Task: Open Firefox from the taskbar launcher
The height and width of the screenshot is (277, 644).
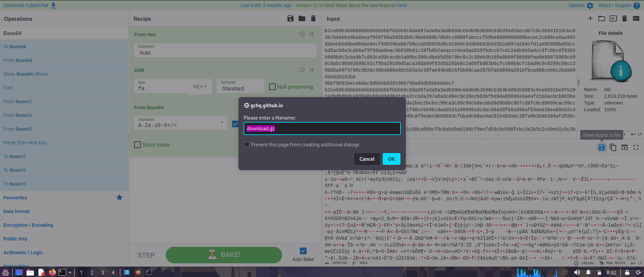Action: [x=52, y=272]
